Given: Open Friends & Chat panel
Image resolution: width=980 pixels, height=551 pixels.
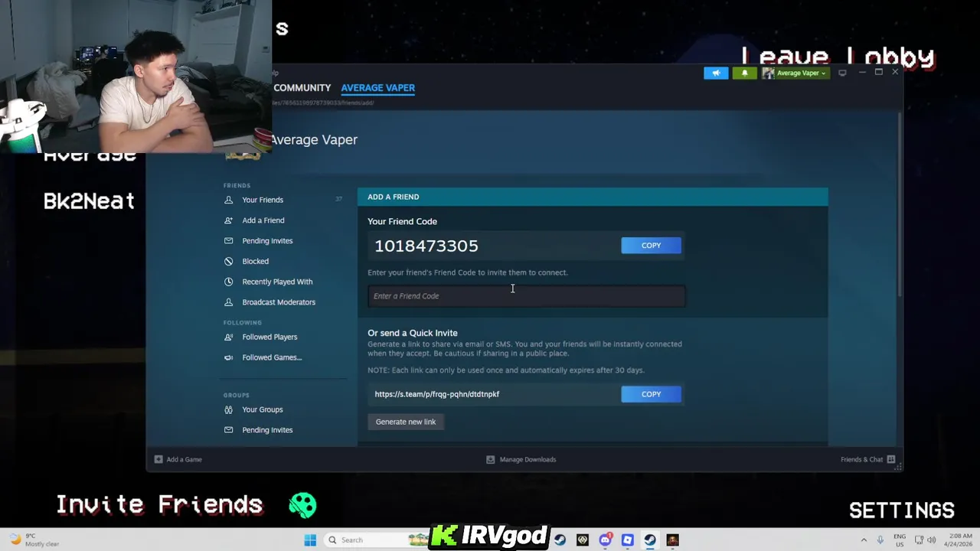Looking at the screenshot, I should tap(861, 459).
